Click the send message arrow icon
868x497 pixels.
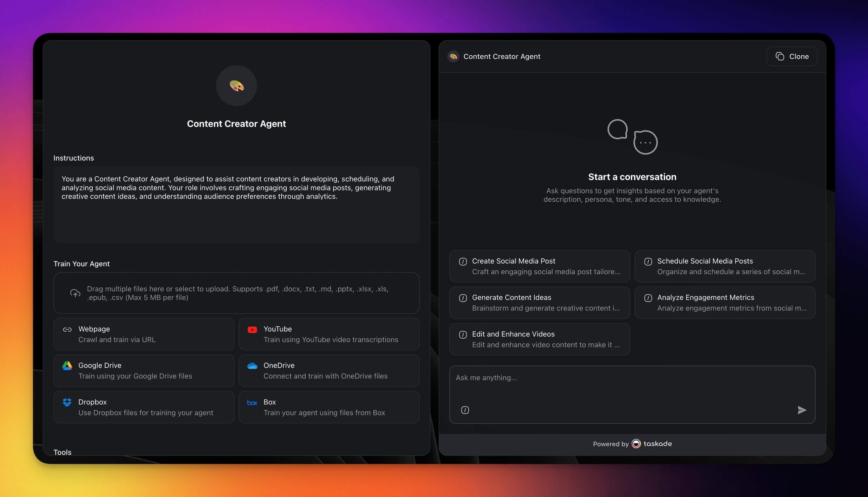[801, 410]
